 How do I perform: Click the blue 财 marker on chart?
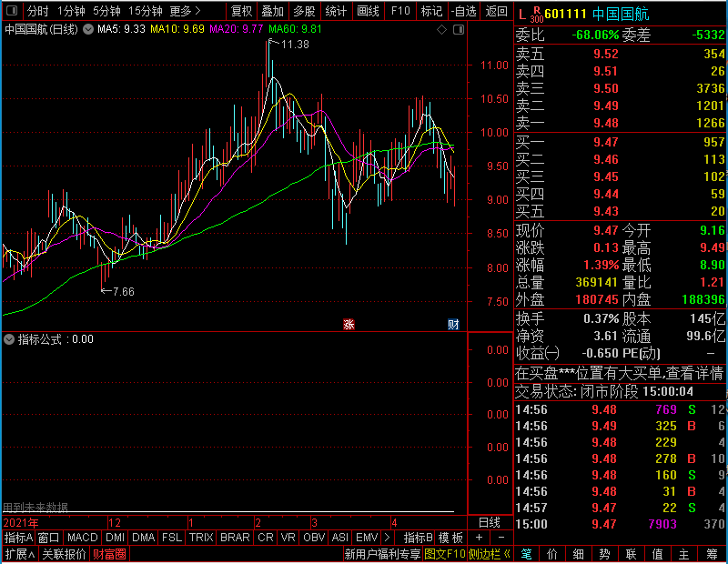click(453, 325)
